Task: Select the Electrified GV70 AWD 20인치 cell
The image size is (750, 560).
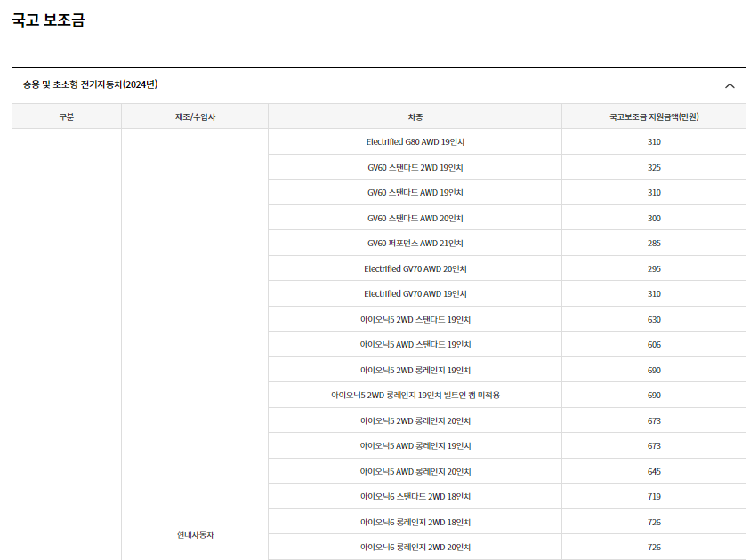Action: tap(415, 269)
